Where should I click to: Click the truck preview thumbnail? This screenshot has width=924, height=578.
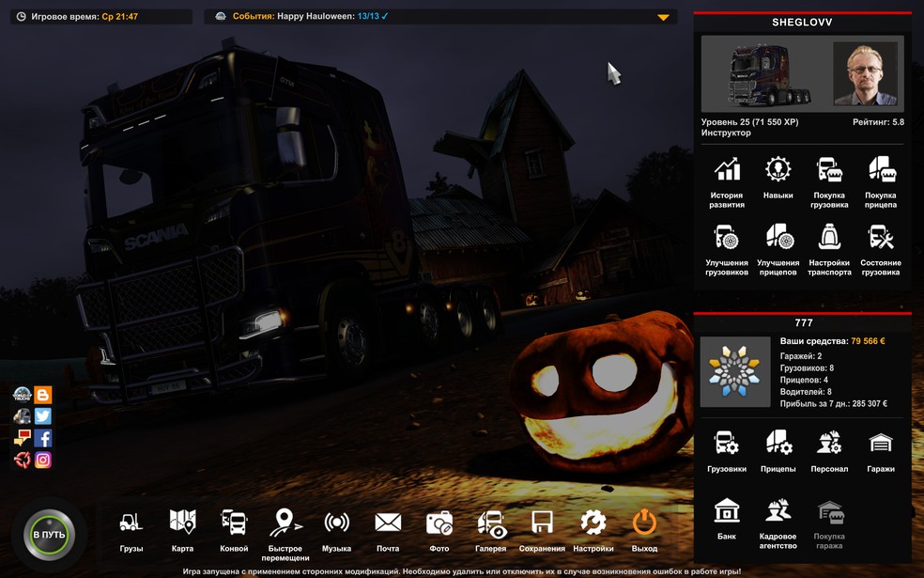[767, 74]
